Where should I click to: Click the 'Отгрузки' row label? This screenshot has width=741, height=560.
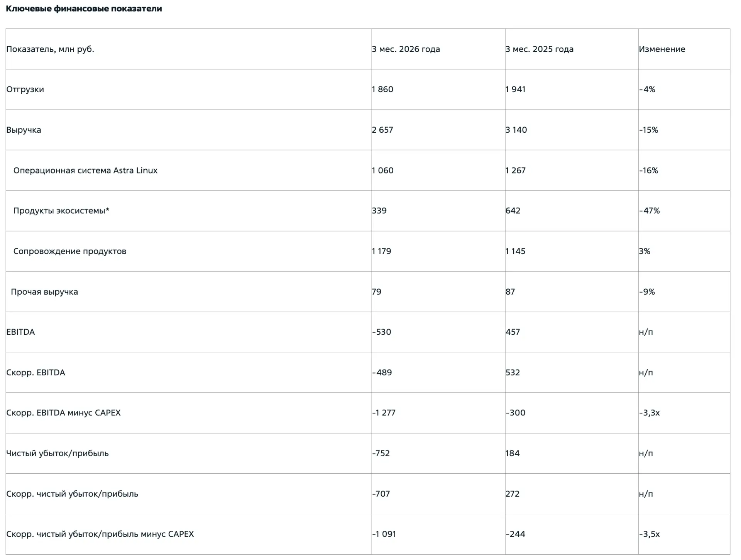pos(25,89)
